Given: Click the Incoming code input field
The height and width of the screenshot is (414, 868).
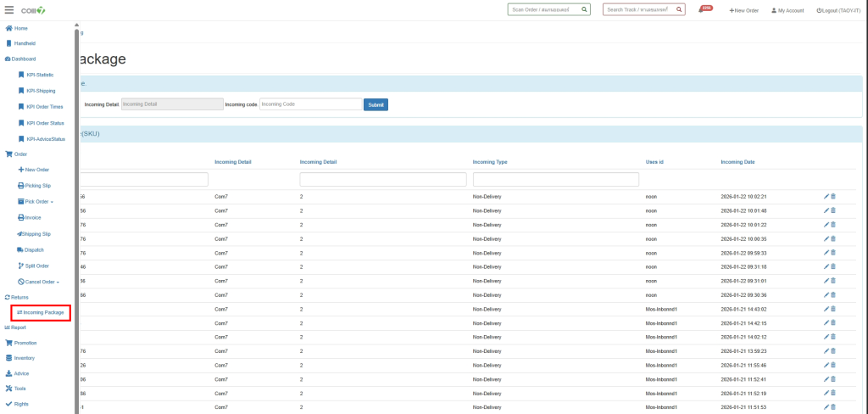Looking at the screenshot, I should point(310,104).
